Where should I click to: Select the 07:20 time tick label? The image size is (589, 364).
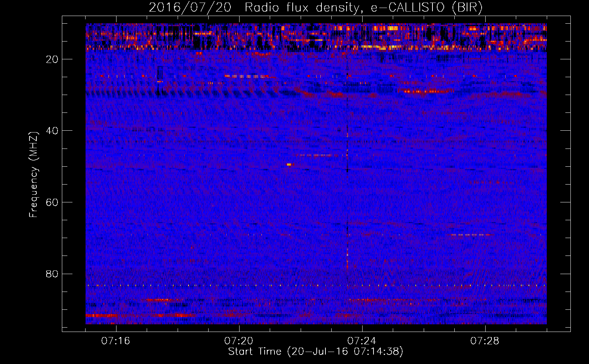[x=239, y=341]
